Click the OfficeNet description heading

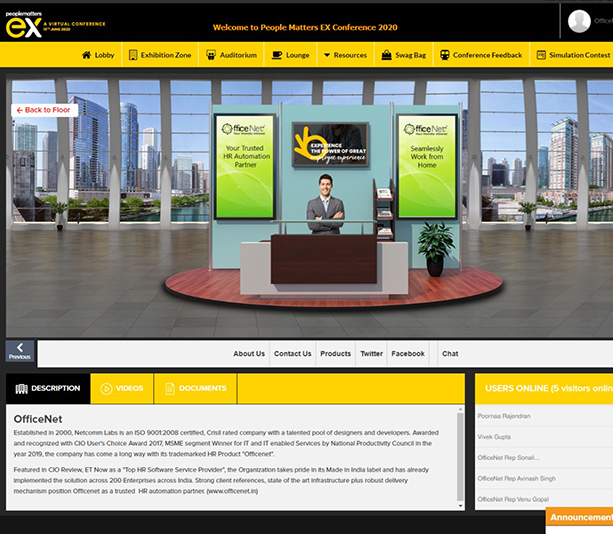[38, 419]
